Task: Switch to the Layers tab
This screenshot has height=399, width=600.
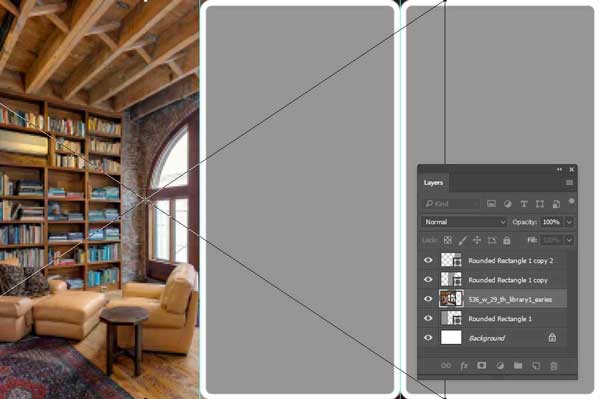Action: (433, 182)
